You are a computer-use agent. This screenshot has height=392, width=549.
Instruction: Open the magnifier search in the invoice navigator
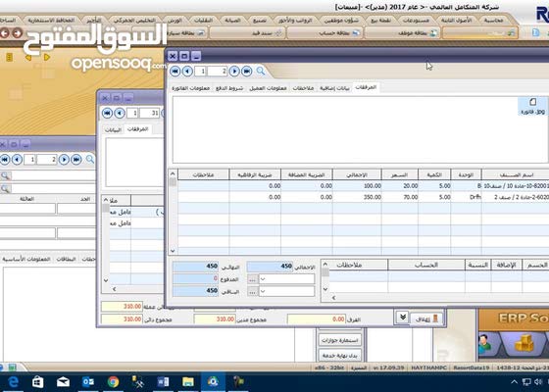pos(261,71)
